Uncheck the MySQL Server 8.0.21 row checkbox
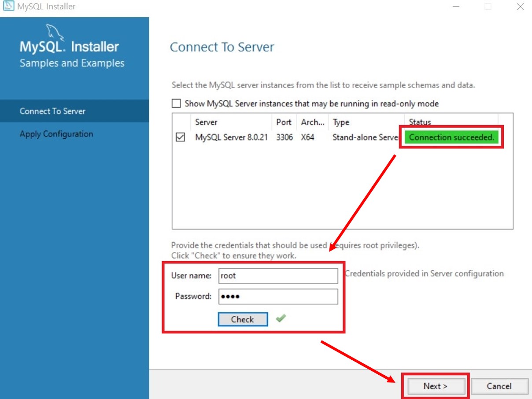The image size is (532, 399). click(180, 137)
